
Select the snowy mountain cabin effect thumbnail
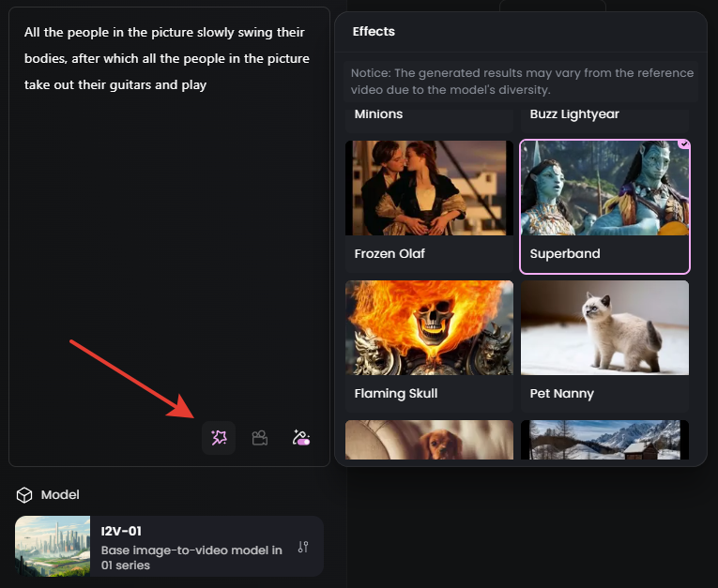pyautogui.click(x=604, y=440)
